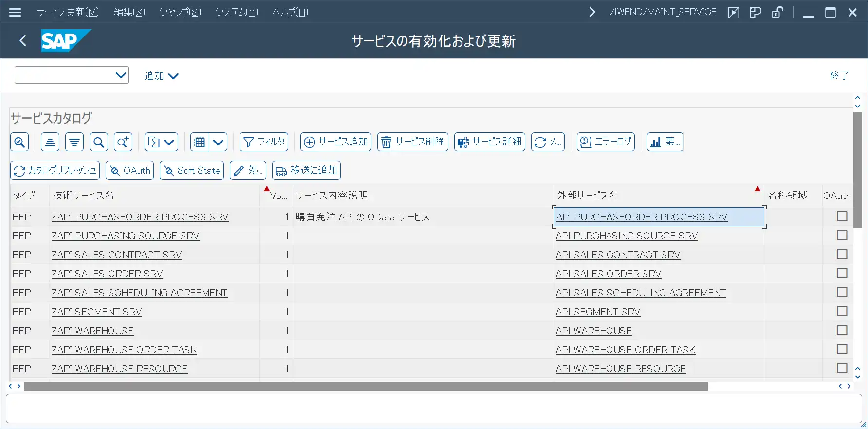
Task: Open the システム(Y) menu
Action: pos(237,12)
